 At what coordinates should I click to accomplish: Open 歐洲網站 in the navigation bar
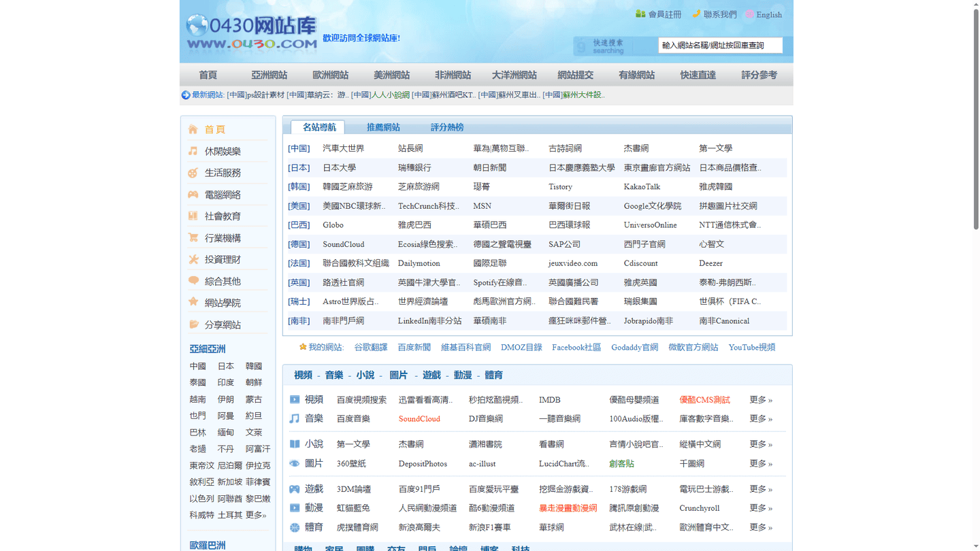click(x=331, y=75)
